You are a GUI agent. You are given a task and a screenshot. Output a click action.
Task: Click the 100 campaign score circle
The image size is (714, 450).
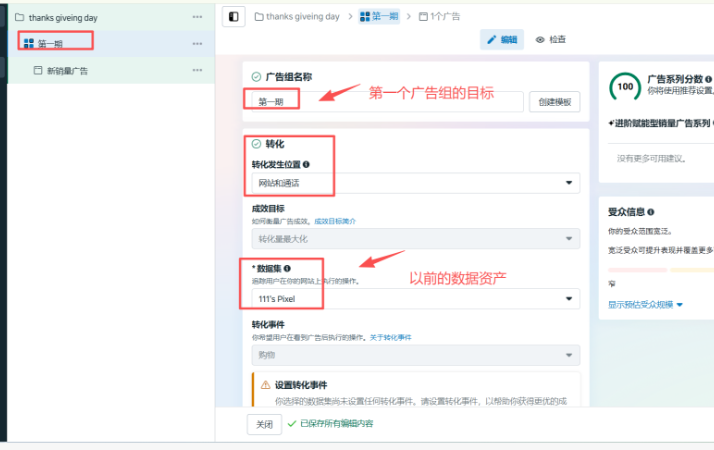click(x=625, y=87)
